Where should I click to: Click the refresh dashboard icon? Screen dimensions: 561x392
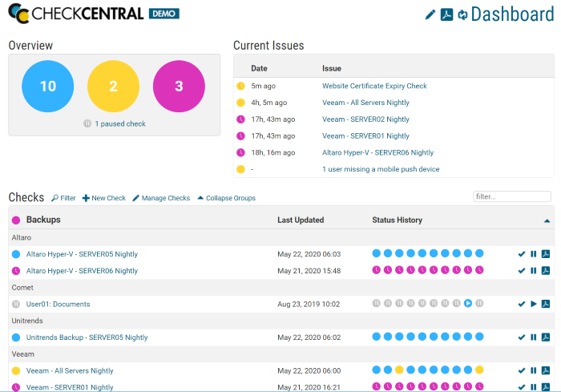coord(462,14)
